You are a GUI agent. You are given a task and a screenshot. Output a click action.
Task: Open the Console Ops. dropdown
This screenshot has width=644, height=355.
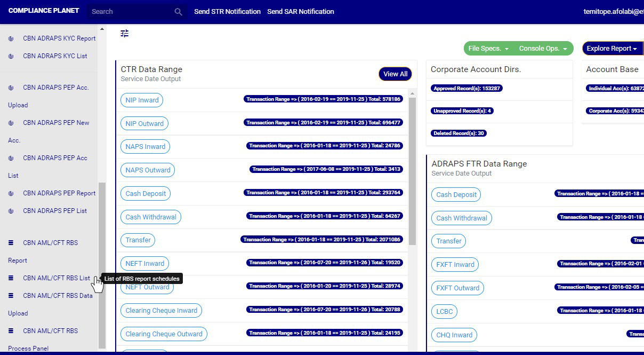[x=543, y=49]
